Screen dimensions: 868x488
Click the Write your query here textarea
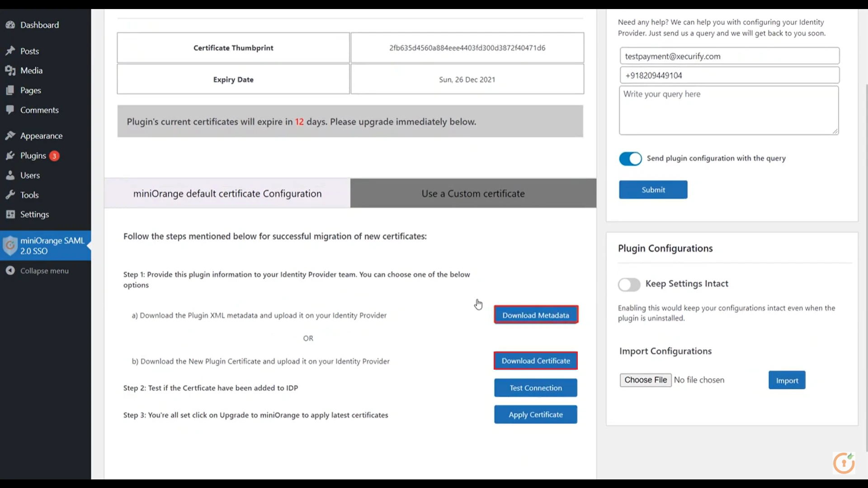tap(729, 110)
